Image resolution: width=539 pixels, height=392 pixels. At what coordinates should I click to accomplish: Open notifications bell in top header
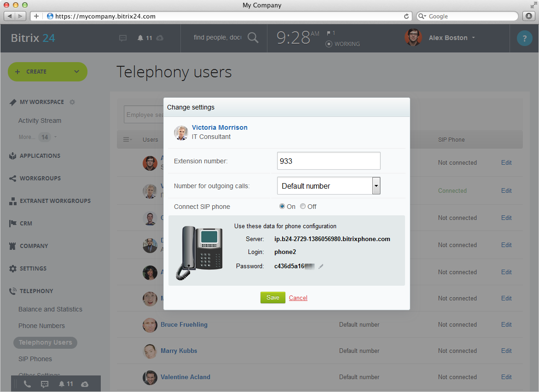[x=140, y=38]
